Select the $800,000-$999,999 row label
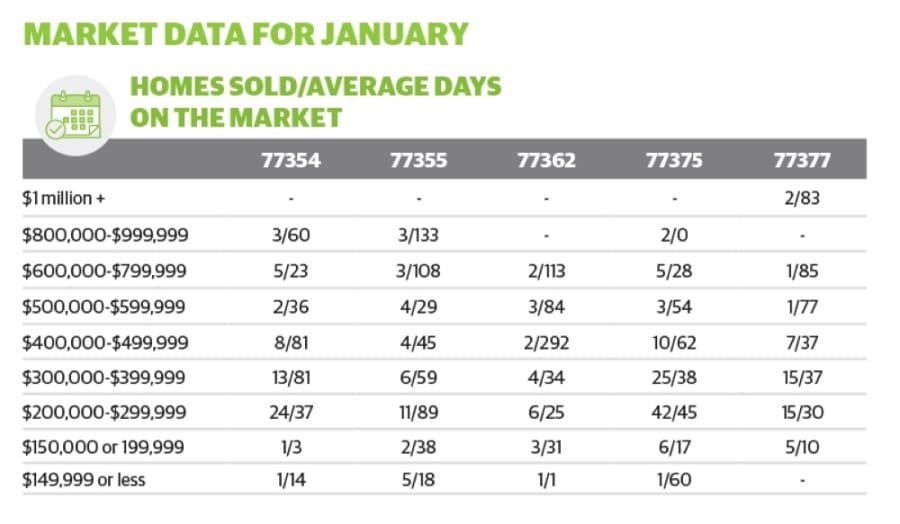The width and height of the screenshot is (900, 524). coord(105,235)
